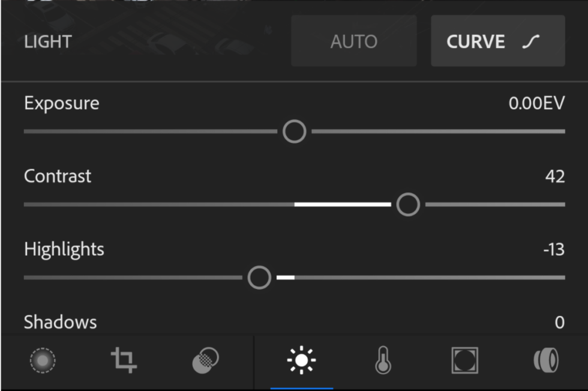Switch to the Light sun panel
588x391 pixels.
[301, 360]
